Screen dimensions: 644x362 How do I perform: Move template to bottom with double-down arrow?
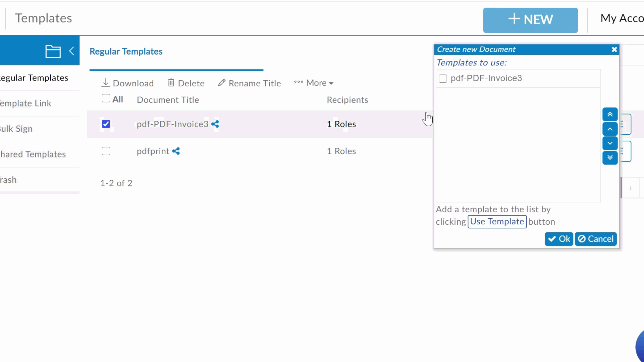pyautogui.click(x=610, y=158)
